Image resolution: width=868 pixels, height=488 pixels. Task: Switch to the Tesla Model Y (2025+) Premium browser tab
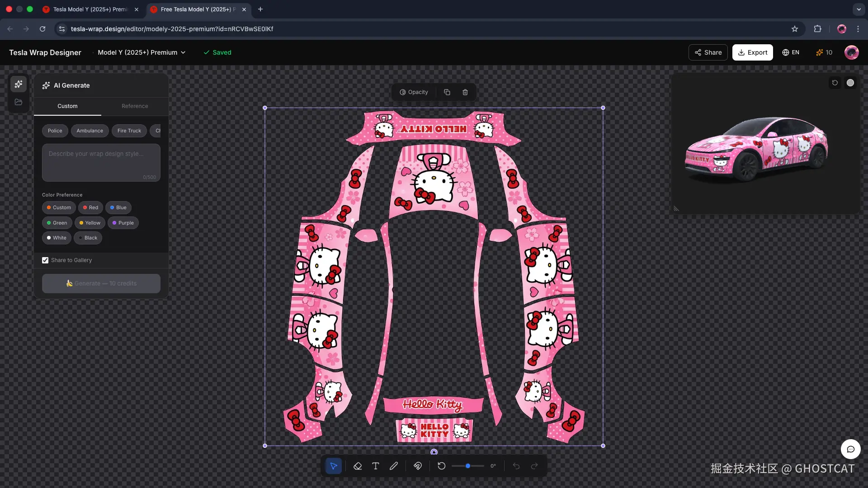pyautogui.click(x=90, y=9)
